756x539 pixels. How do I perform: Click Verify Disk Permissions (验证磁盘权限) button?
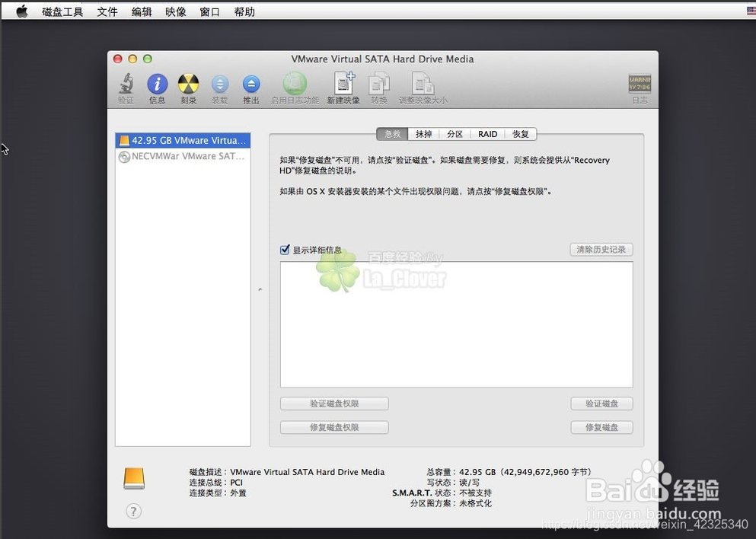point(334,403)
